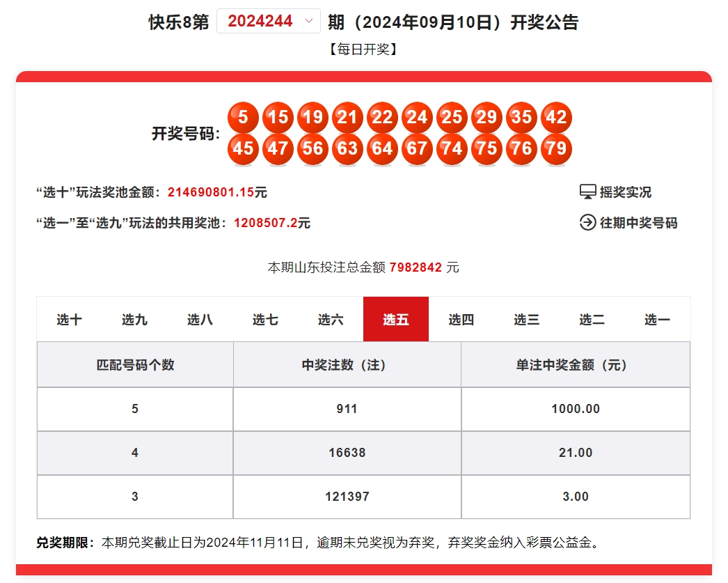Select the 选八 tab

pyautogui.click(x=200, y=319)
